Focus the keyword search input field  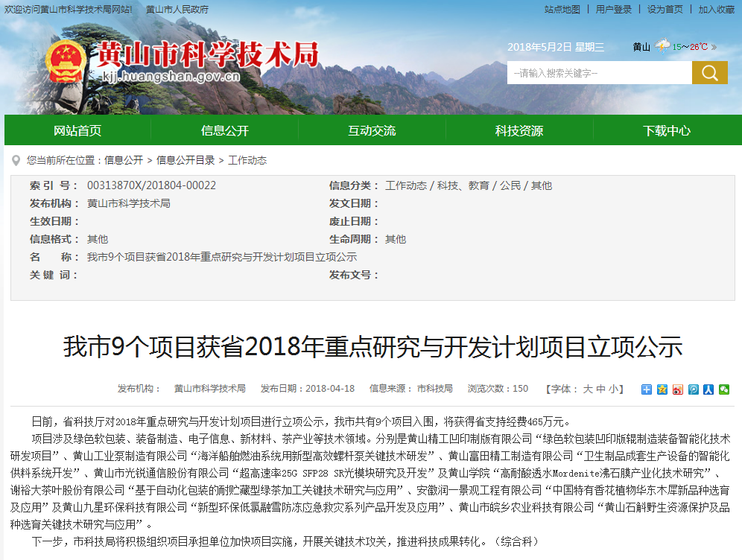pos(599,73)
